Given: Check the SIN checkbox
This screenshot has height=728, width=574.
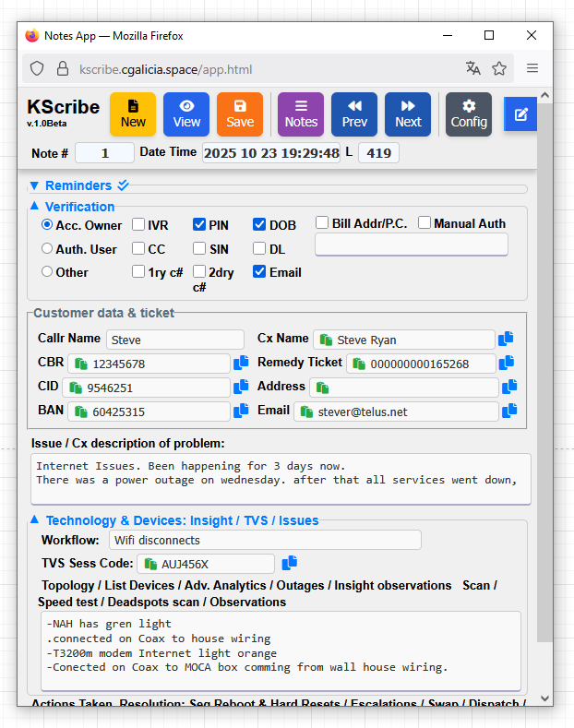Looking at the screenshot, I should point(199,248).
